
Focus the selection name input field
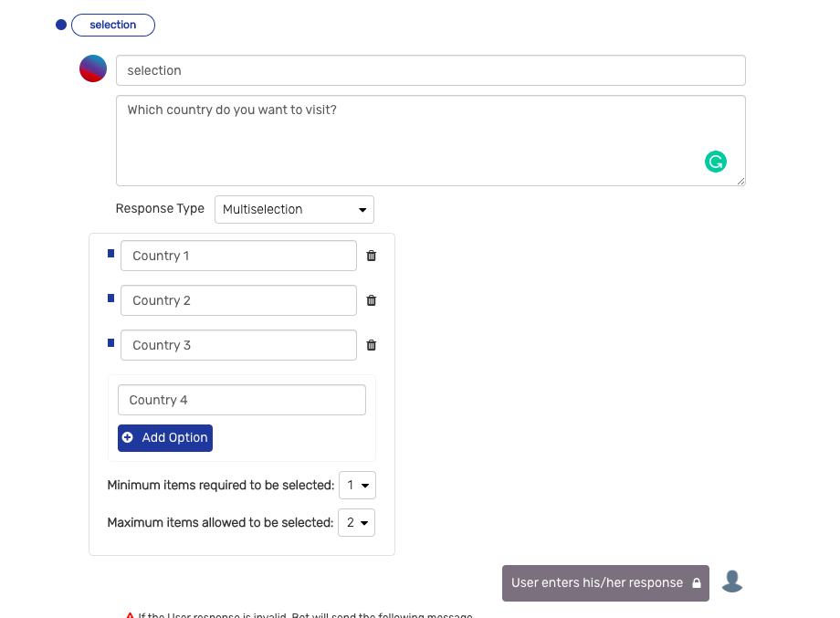pyautogui.click(x=430, y=70)
